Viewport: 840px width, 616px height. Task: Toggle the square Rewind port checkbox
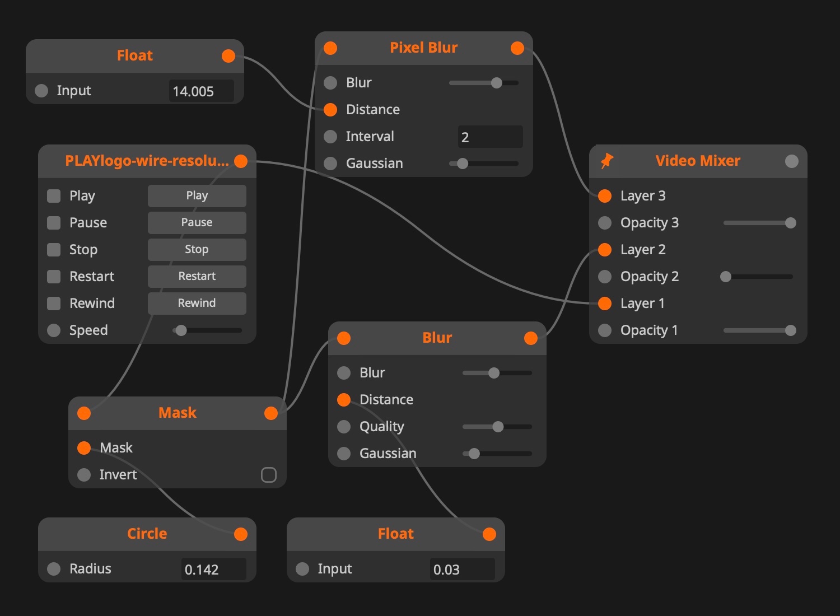pos(54,304)
